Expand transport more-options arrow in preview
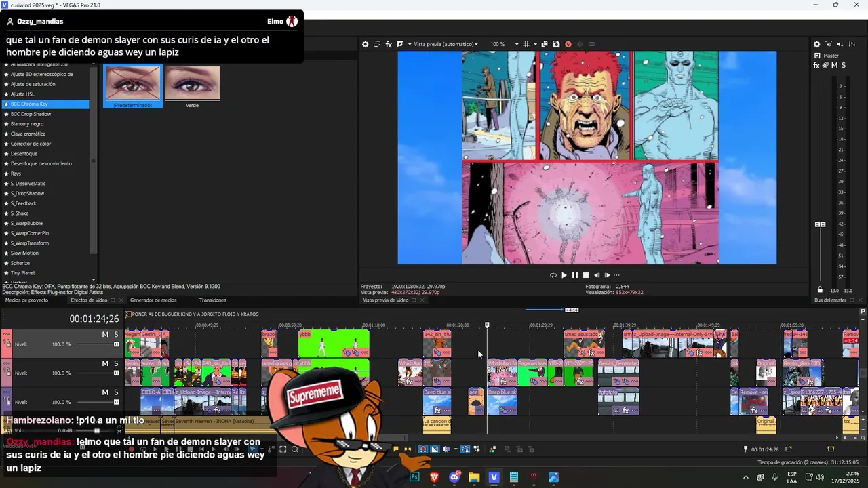 pos(616,275)
